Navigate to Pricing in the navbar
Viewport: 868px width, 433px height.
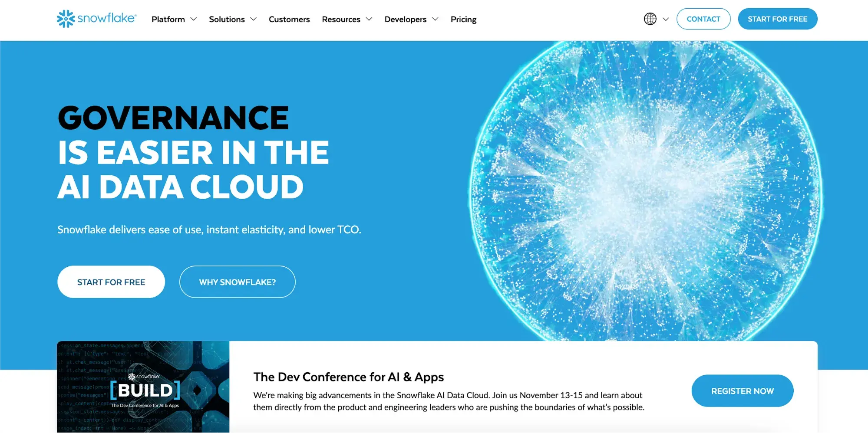click(x=463, y=19)
